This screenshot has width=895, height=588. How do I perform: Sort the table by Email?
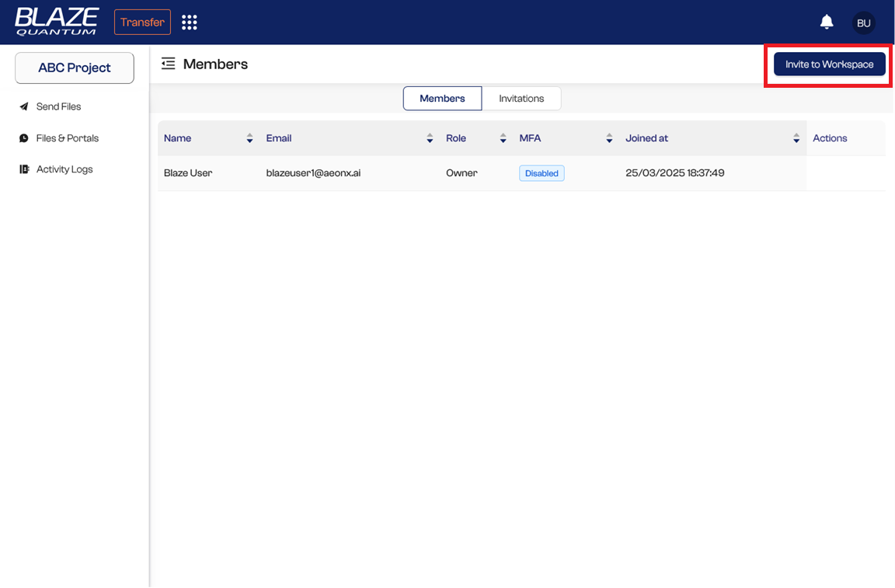coord(429,138)
